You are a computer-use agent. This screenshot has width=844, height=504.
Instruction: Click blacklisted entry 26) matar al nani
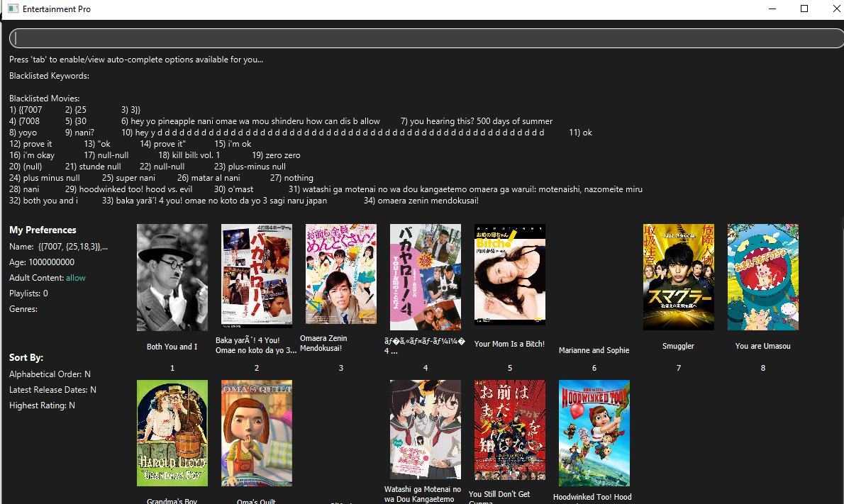(209, 178)
